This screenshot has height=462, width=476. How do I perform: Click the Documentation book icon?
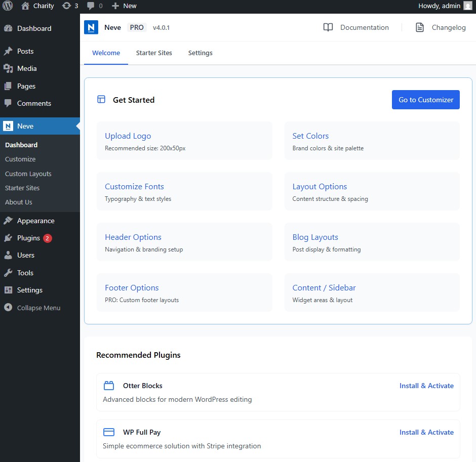(x=328, y=27)
